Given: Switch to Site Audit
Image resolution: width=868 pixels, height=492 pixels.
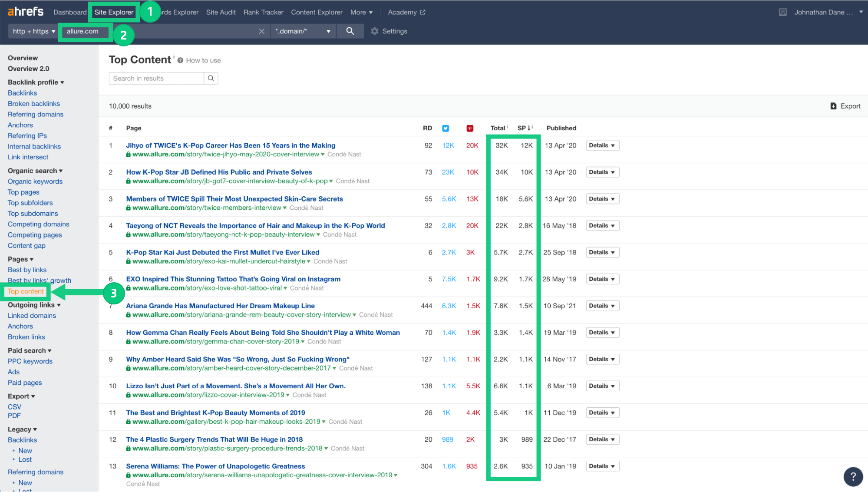Looking at the screenshot, I should (x=221, y=12).
